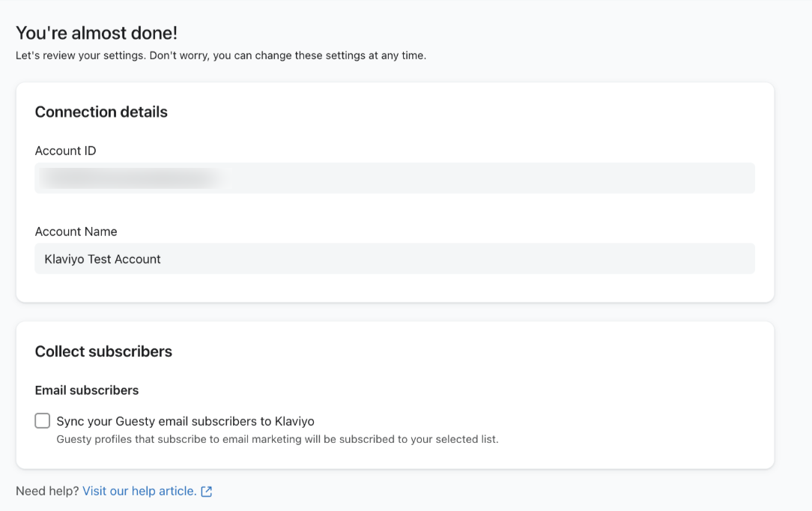Click the Need help? text
This screenshot has height=511, width=812.
[x=47, y=491]
